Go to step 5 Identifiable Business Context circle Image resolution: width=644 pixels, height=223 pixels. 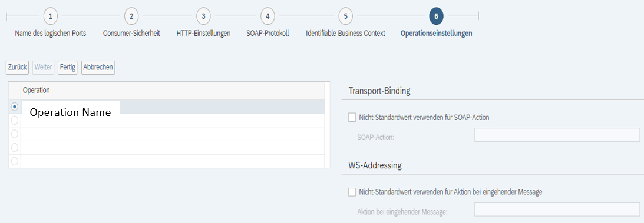pos(345,16)
